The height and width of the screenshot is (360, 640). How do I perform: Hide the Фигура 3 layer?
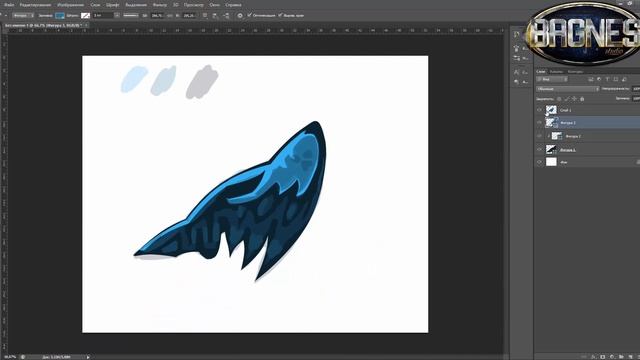[x=539, y=122]
